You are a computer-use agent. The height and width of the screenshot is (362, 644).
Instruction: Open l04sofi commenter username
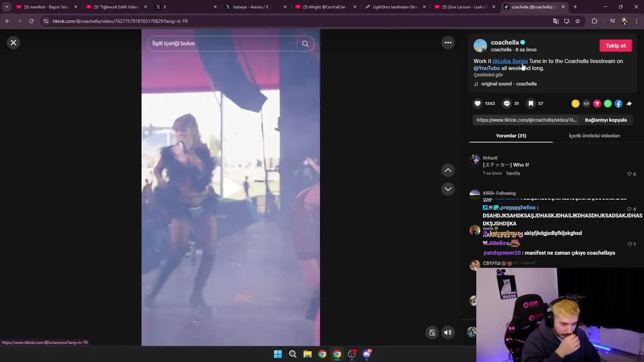click(x=490, y=158)
